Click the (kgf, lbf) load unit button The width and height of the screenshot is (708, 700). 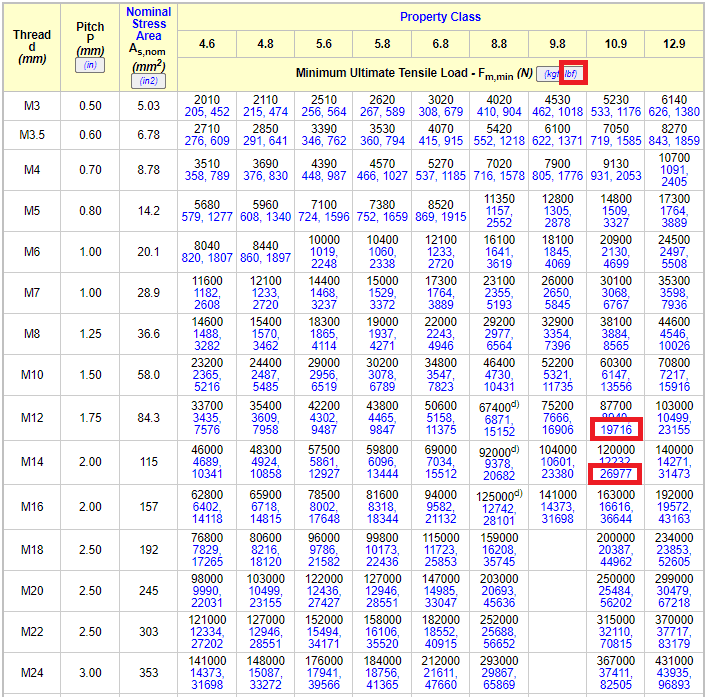click(x=560, y=74)
